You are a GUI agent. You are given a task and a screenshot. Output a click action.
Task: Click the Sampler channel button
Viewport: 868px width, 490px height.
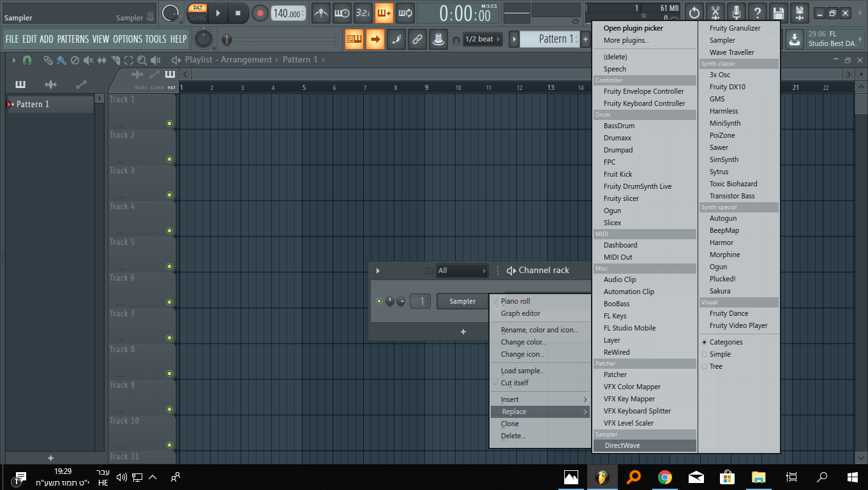click(x=462, y=301)
